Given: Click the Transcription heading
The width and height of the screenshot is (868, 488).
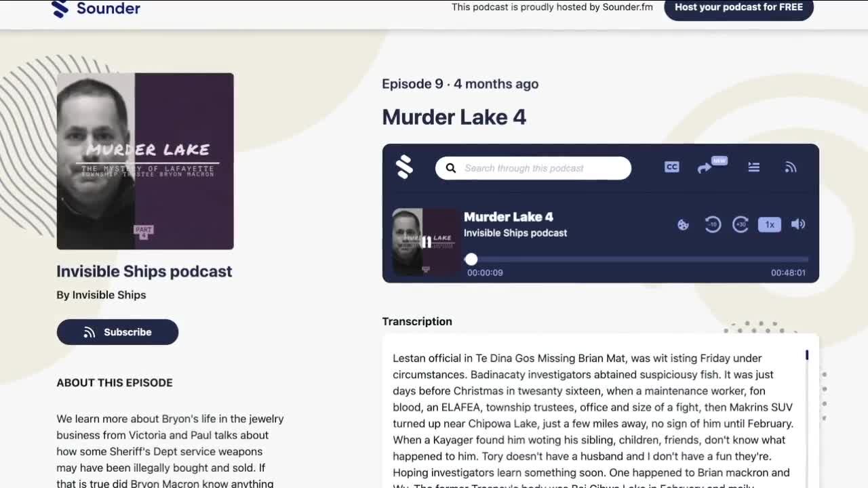Looking at the screenshot, I should (x=417, y=321).
